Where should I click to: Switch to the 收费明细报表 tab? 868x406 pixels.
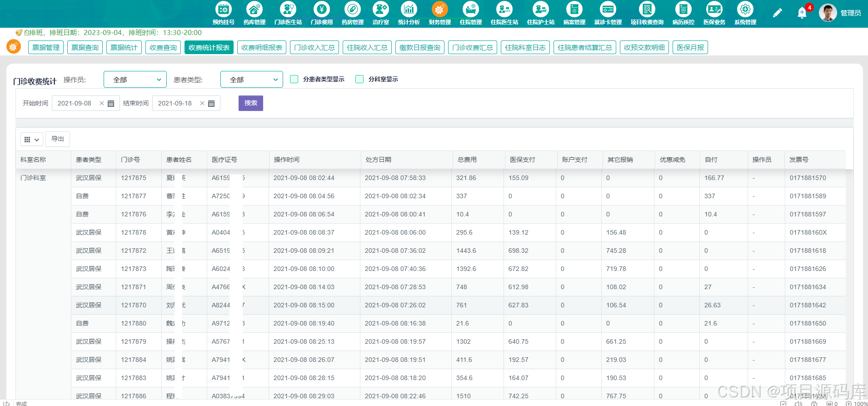click(x=262, y=47)
